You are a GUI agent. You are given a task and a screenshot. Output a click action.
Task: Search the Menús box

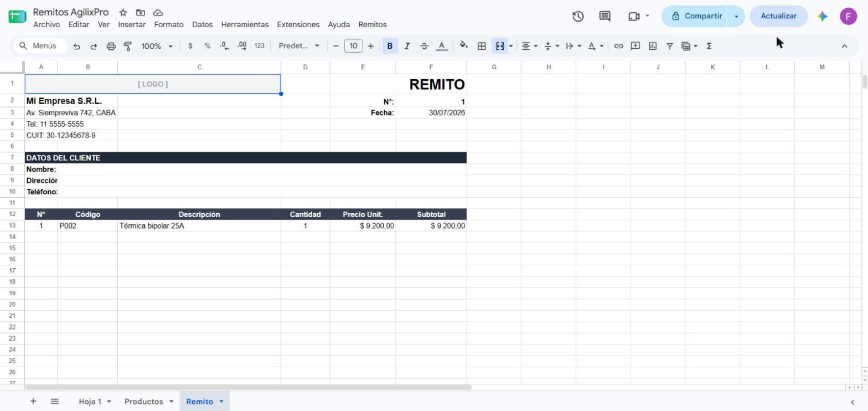pos(40,46)
